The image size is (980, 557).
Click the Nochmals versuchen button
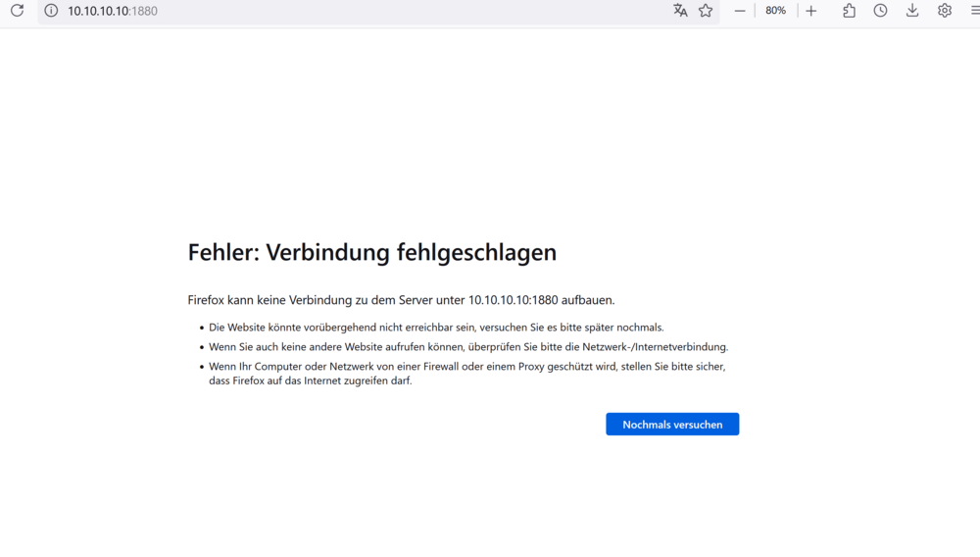[672, 425]
